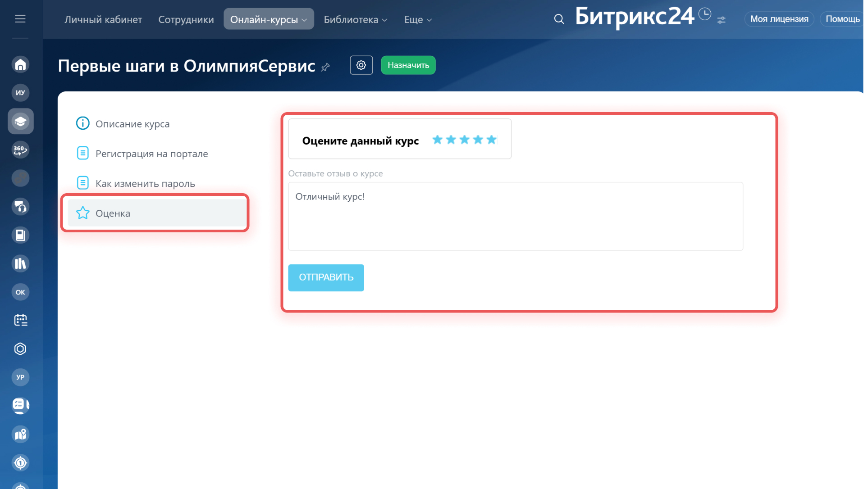Go to Личный кабинет tab
868x489 pixels.
[103, 19]
